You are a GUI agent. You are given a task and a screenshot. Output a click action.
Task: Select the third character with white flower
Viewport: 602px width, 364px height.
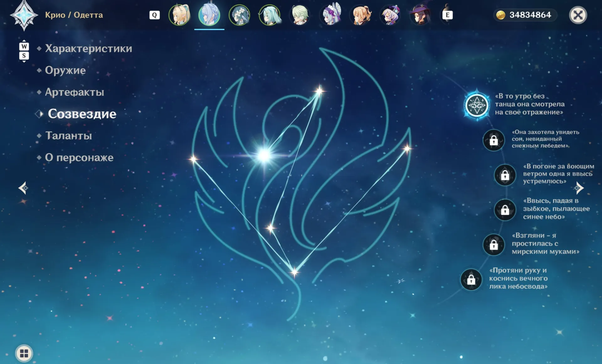pos(240,15)
